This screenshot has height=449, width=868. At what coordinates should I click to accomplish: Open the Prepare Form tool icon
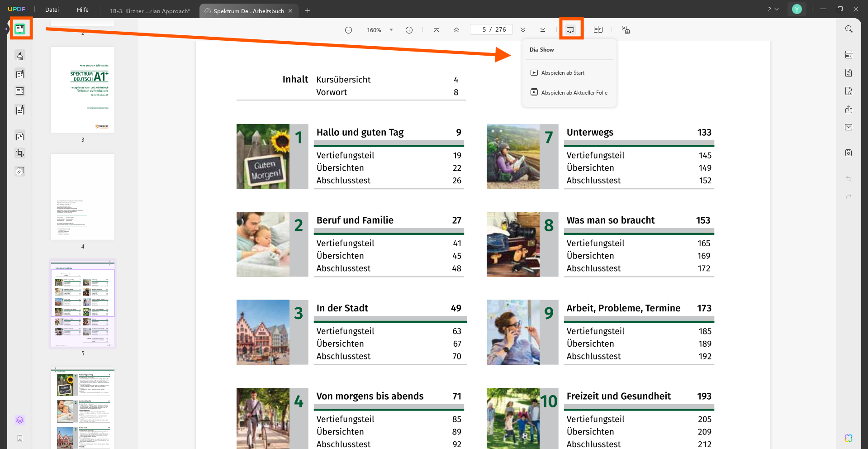click(20, 91)
